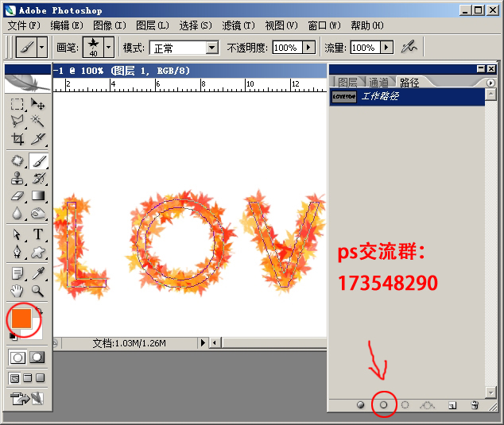Select the Custom Shape tool

coord(38,252)
